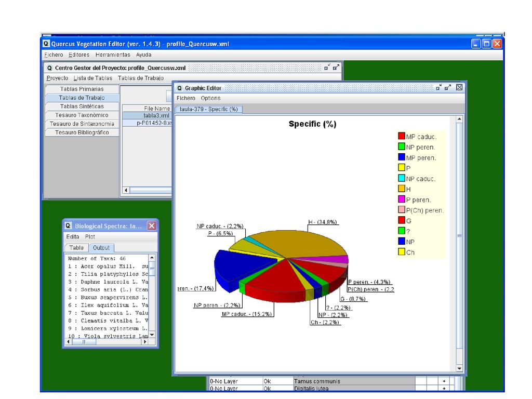Click MP caduc. red legend swatch

[x=402, y=136]
